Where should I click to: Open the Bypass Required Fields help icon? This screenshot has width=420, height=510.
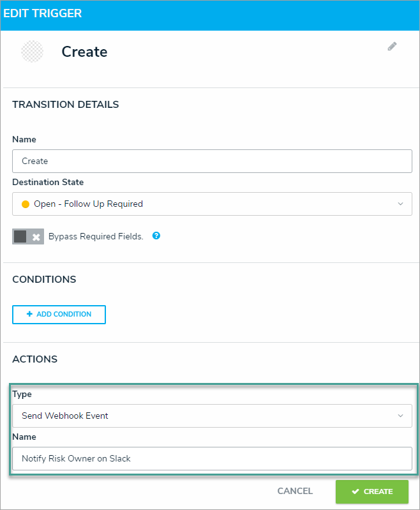156,236
